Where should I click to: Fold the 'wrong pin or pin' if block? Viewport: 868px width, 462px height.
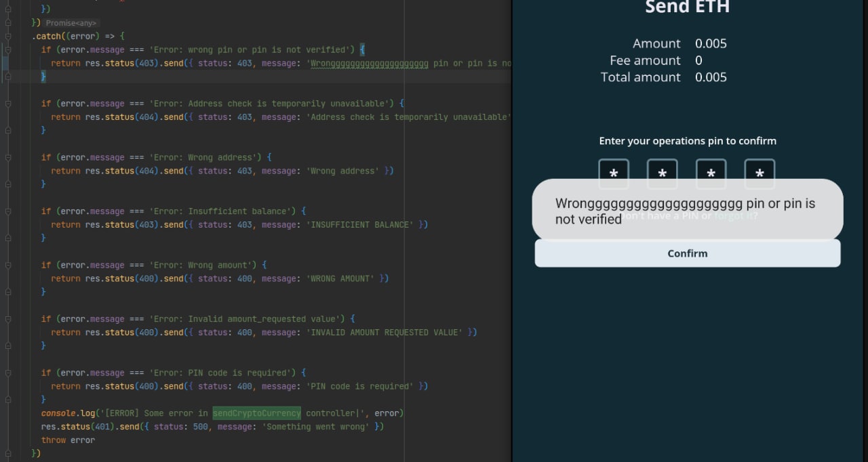[7, 49]
